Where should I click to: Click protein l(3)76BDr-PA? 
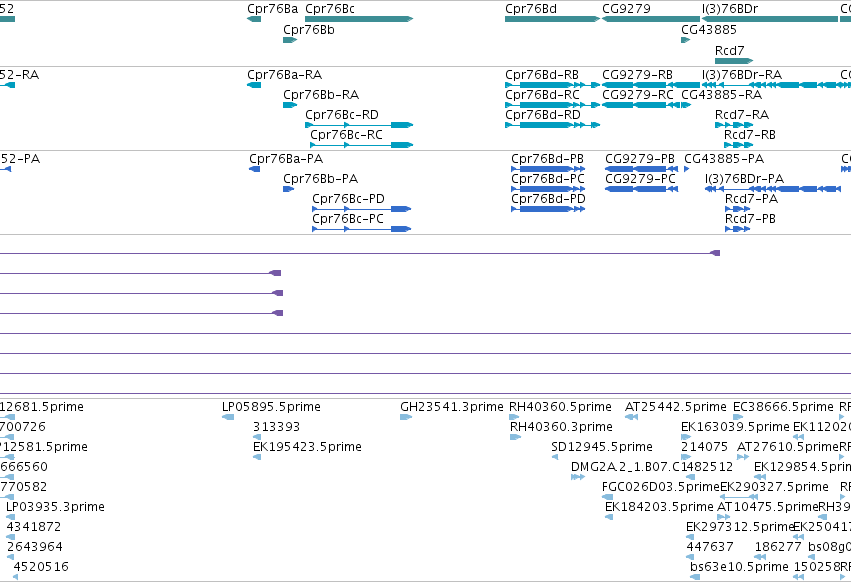click(x=745, y=179)
